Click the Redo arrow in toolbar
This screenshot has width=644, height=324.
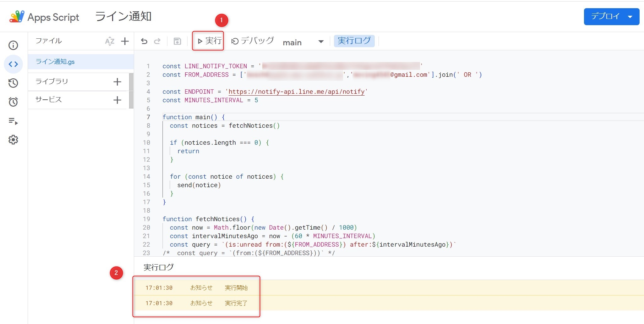pos(157,41)
